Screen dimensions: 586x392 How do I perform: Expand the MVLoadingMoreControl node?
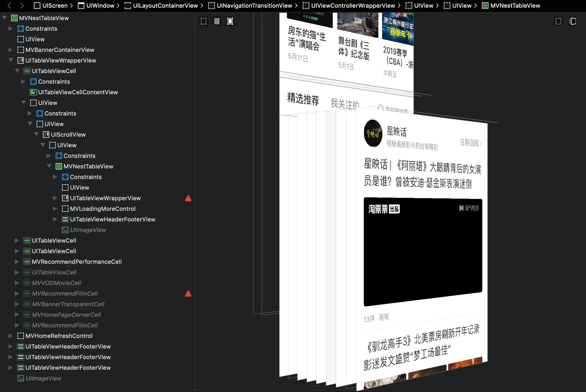[55, 209]
